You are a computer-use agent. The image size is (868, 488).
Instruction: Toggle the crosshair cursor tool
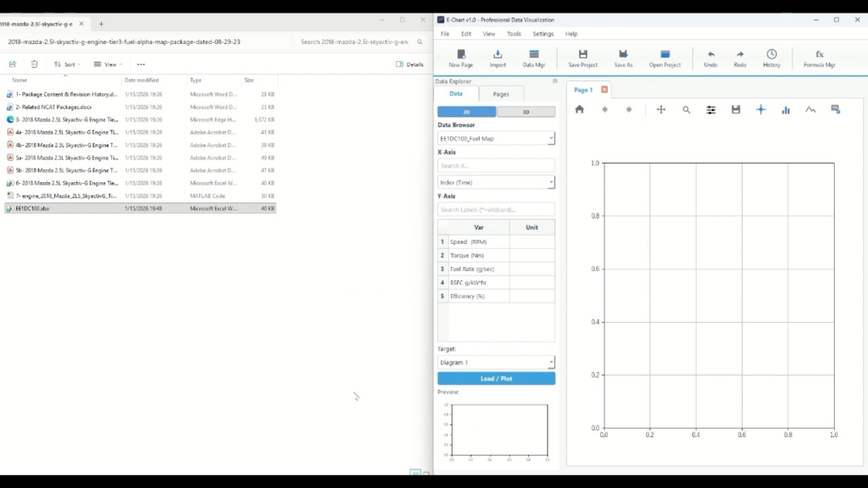pyautogui.click(x=760, y=110)
